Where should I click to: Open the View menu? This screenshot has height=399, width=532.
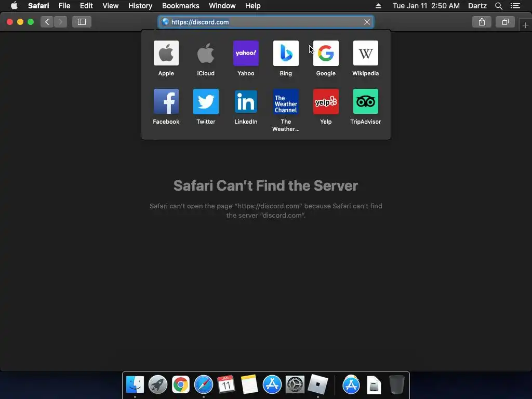click(x=111, y=6)
